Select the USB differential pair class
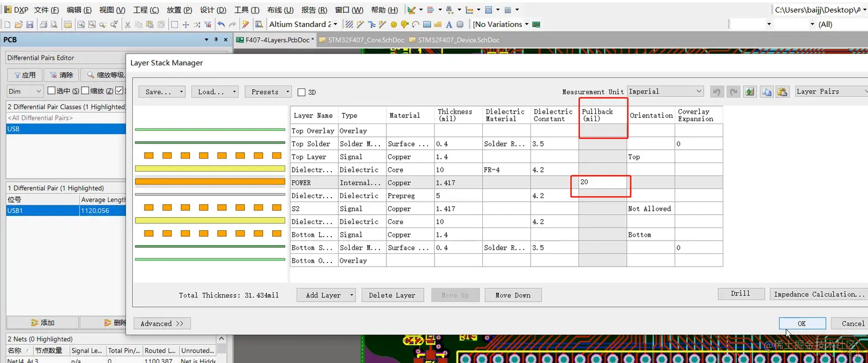This screenshot has height=363, width=868. tap(65, 129)
